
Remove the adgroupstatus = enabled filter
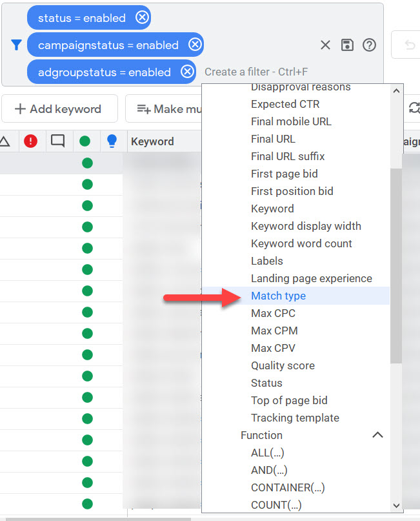tap(187, 72)
